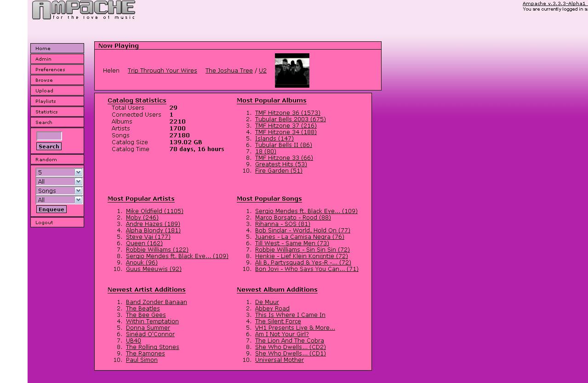Open the Home menu item

pos(57,48)
